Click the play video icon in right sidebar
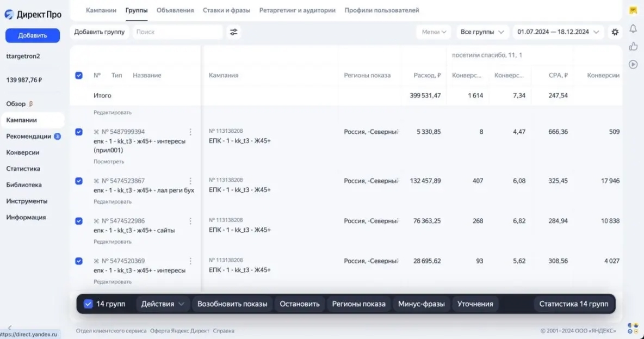Screen dimensions: 644x339 [x=633, y=65]
